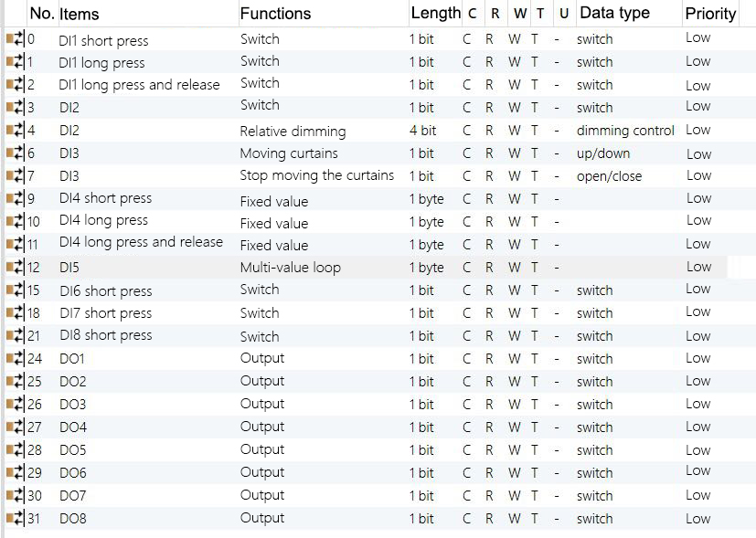Click the Functions column header
The width and height of the screenshot is (756, 538).
click(x=275, y=14)
